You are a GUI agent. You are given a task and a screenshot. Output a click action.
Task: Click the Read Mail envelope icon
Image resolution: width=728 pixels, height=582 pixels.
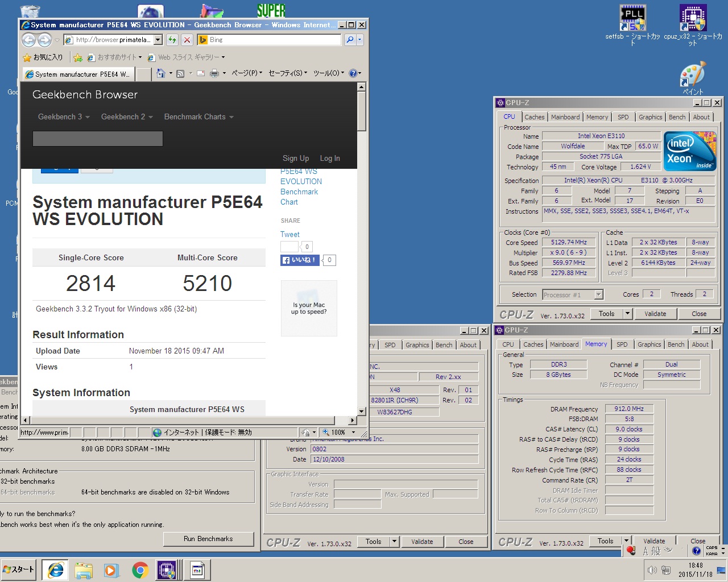tap(200, 73)
